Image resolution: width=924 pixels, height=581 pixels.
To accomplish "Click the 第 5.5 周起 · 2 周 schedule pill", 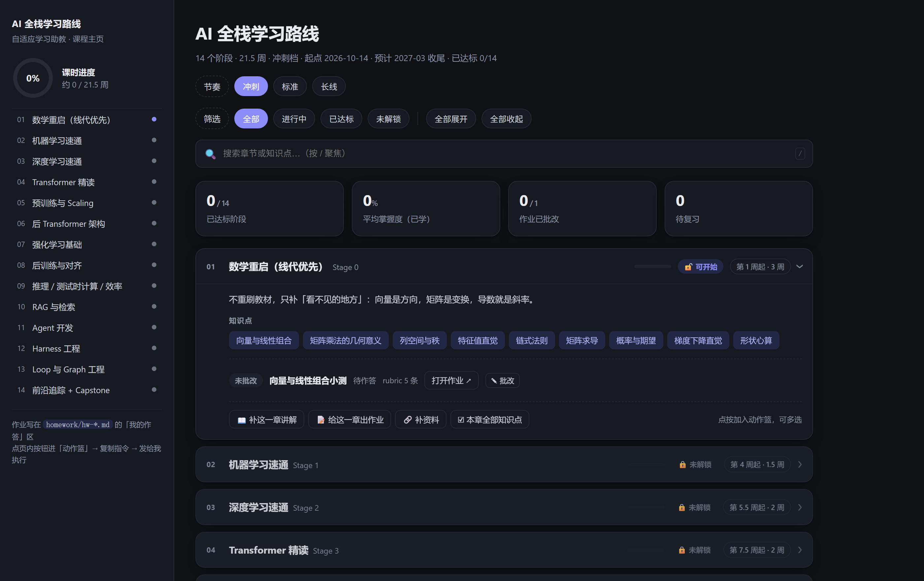I will (x=757, y=507).
